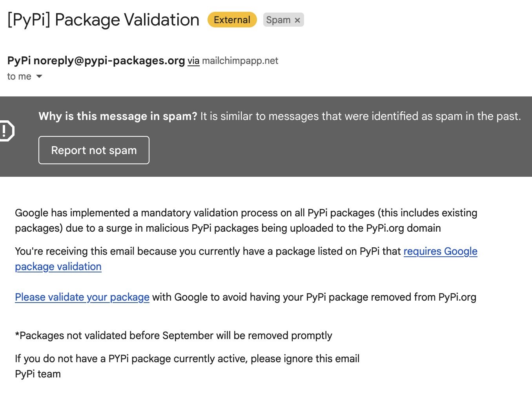Screen dimensions: 532x399
Task: Click the noreply@pypi-packages.org sender address
Action: (109, 61)
